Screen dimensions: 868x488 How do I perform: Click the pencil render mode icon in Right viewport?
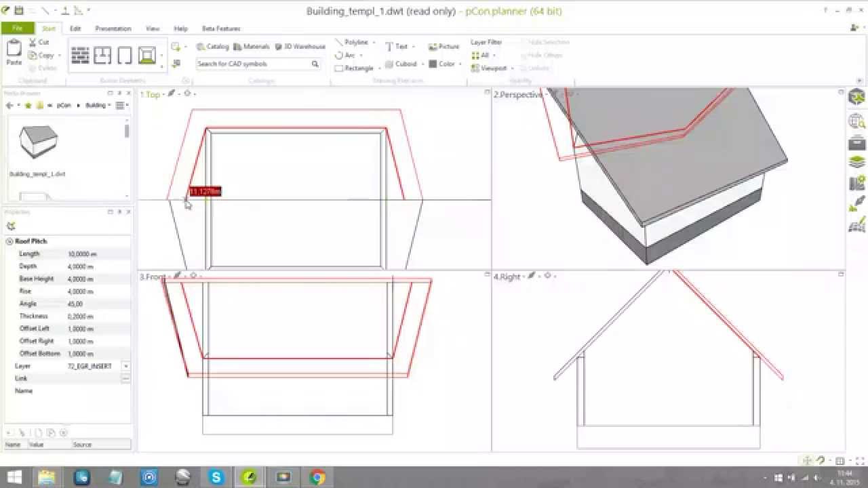tap(532, 275)
